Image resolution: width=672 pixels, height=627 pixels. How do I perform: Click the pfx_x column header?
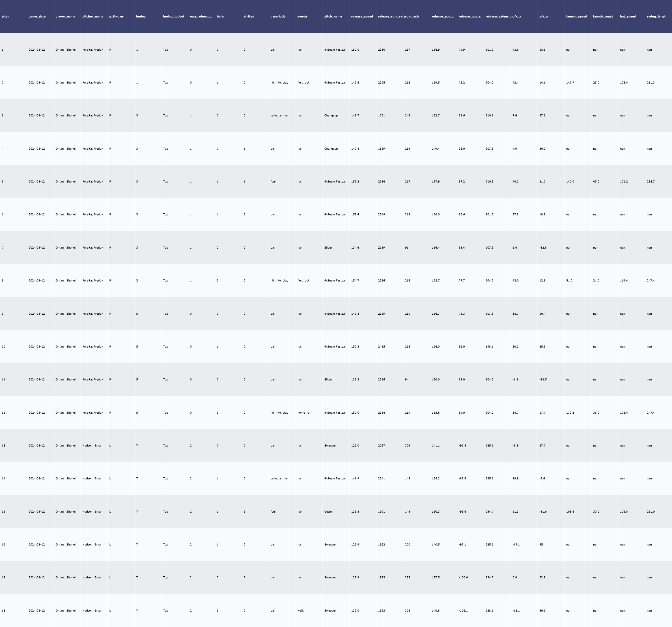[x=543, y=17]
